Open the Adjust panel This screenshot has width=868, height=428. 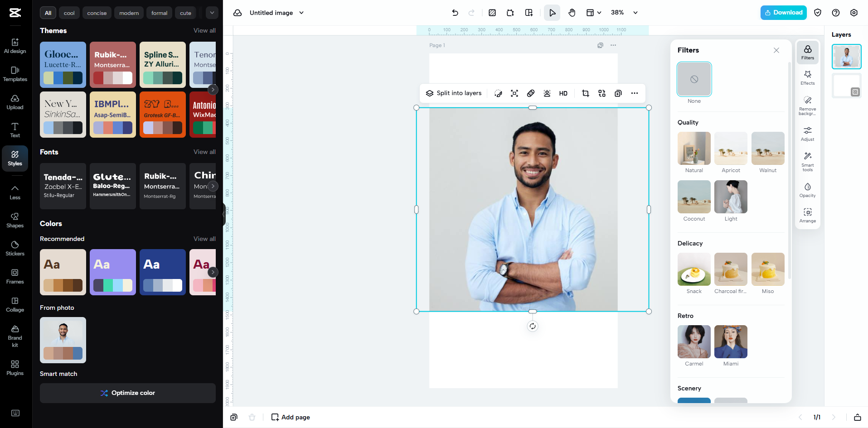point(807,134)
